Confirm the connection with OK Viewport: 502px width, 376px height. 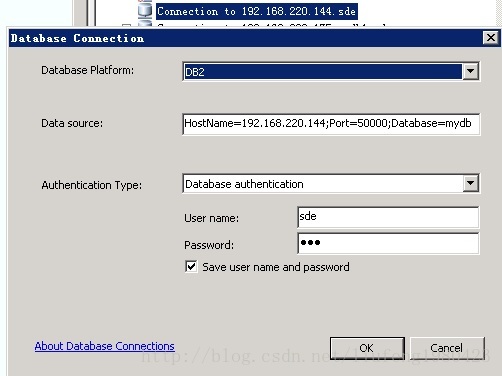tap(367, 348)
